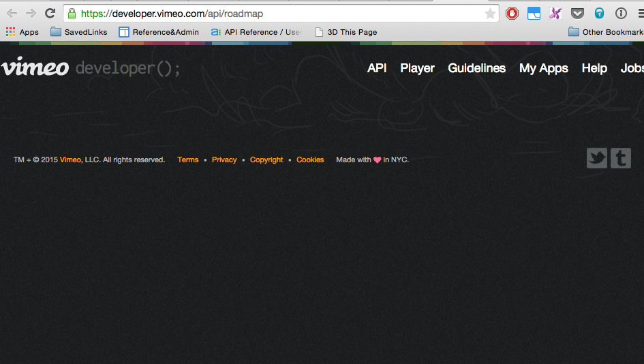Screen dimensions: 644x364
Task: Open the API Reference / User bookmark
Action: pos(257,32)
